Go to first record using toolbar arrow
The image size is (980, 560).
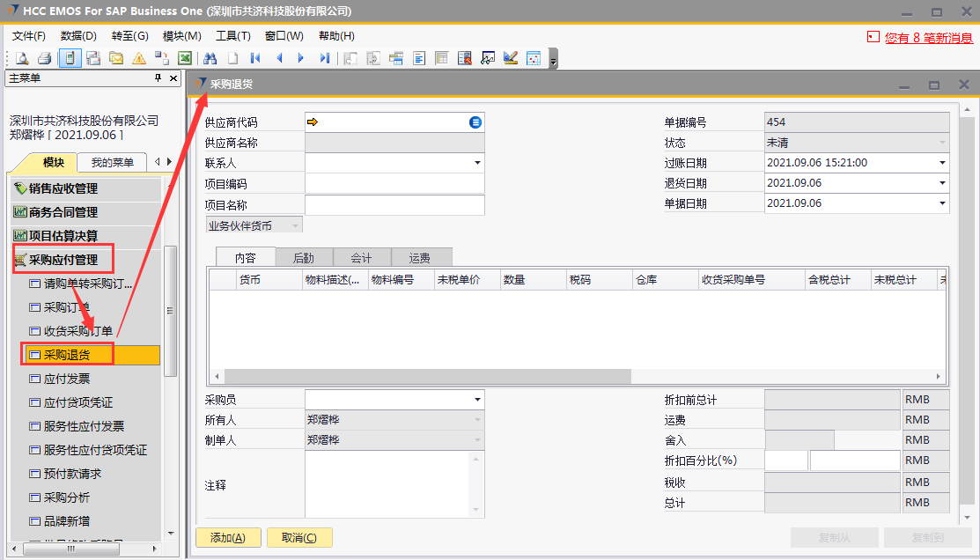pos(255,59)
